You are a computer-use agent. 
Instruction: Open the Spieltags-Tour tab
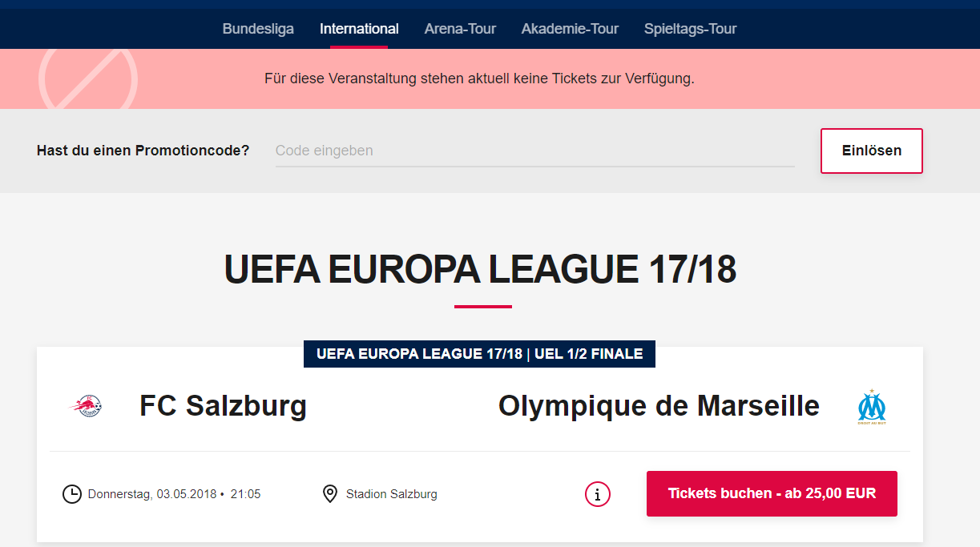(x=690, y=29)
